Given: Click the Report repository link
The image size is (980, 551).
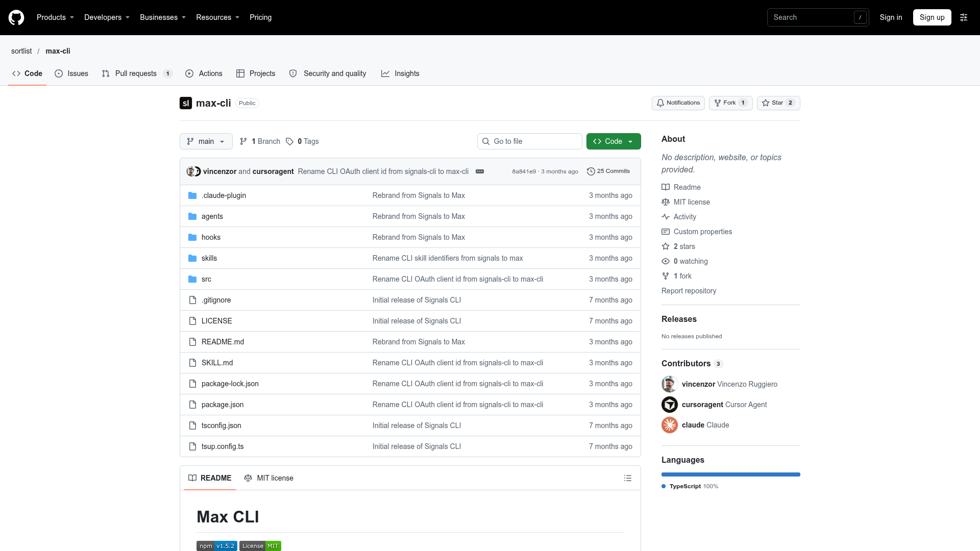Looking at the screenshot, I should [x=689, y=291].
